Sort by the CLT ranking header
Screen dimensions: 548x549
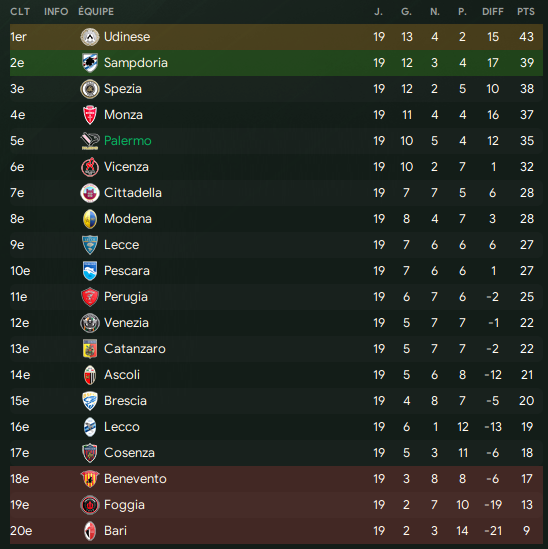(x=20, y=12)
